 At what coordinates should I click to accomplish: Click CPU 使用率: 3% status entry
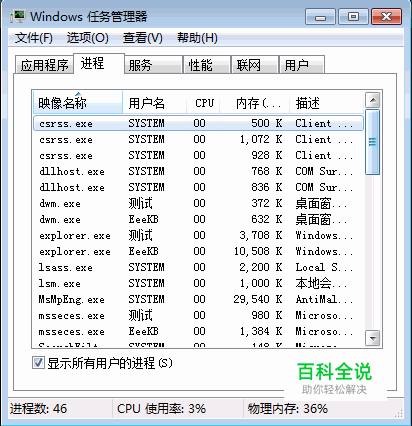click(x=162, y=409)
